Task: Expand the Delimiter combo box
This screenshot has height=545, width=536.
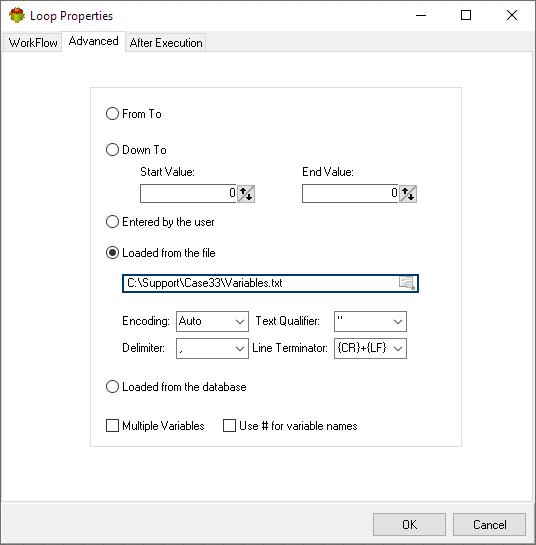Action: [x=212, y=348]
